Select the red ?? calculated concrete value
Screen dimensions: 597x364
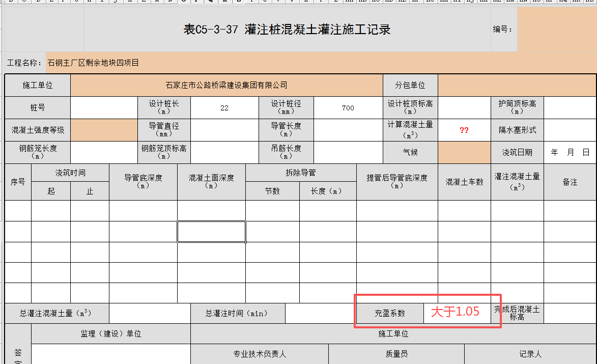coord(464,130)
